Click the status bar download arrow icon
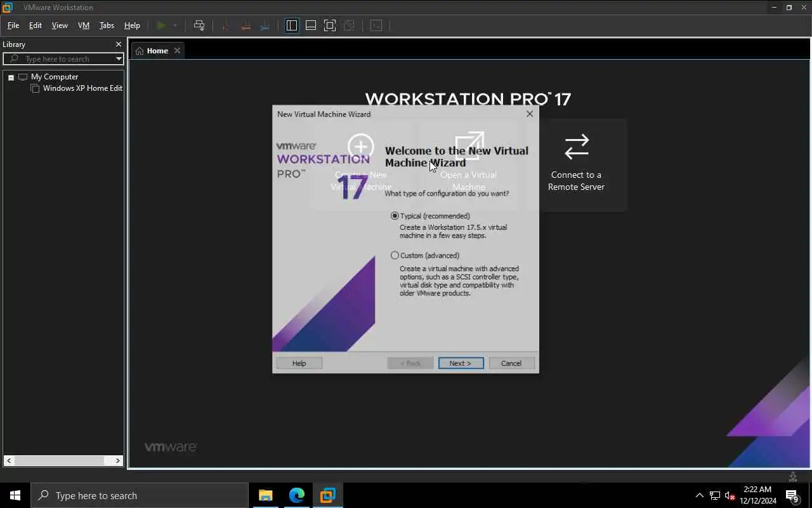Screen dimensions: 812x508 coord(793,476)
